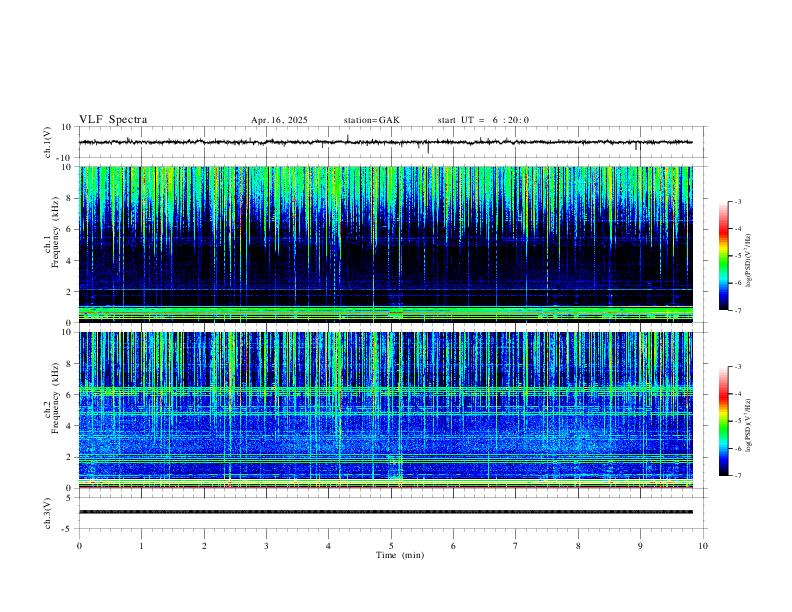Click the 'ch.3(V)' axis label
Image resolution: width=792 pixels, height=612 pixels.
pos(47,514)
